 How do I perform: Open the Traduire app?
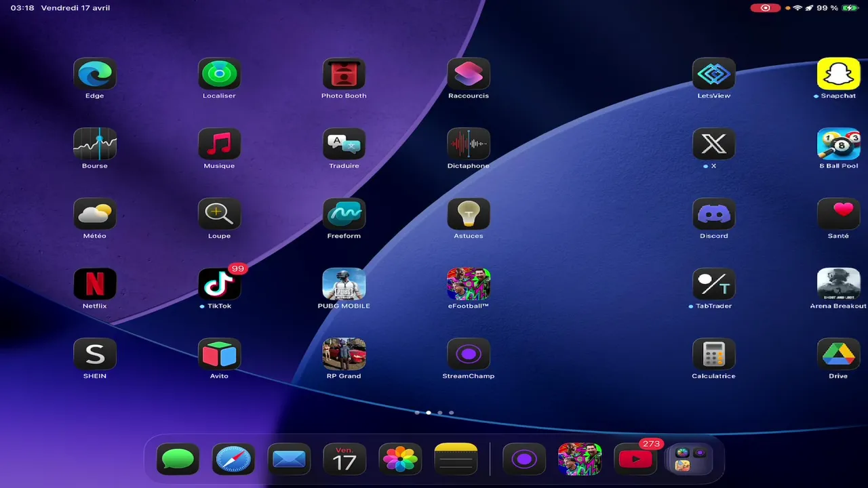click(344, 144)
